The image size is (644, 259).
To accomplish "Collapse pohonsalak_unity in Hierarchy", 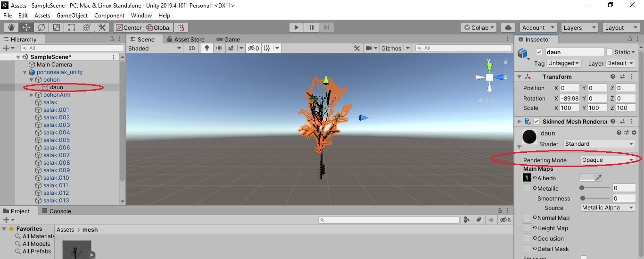I will pos(25,72).
